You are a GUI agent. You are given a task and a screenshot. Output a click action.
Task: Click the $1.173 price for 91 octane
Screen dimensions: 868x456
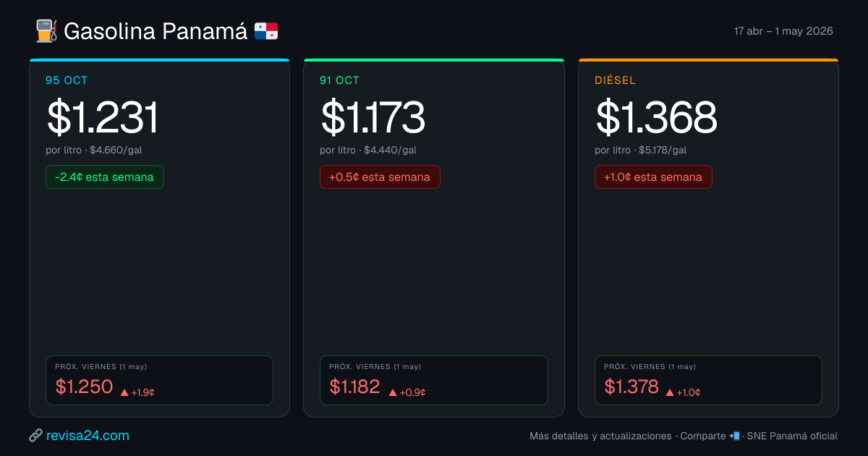pos(373,118)
